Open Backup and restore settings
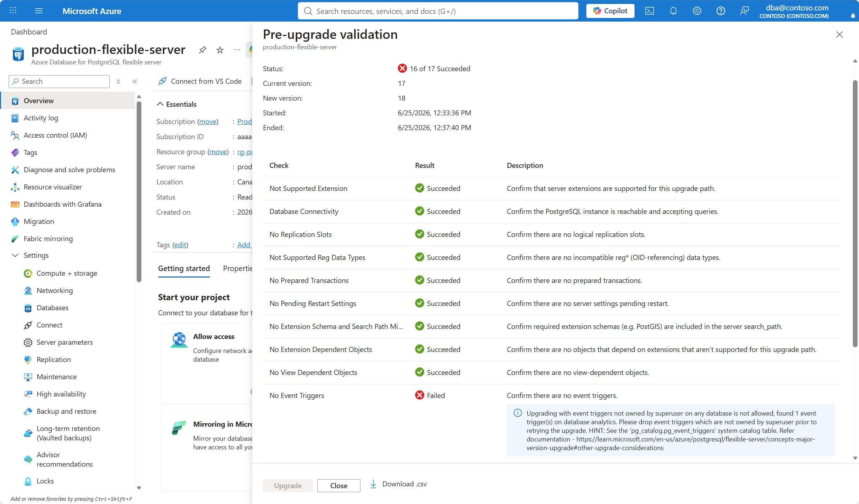The height and width of the screenshot is (504, 859). [66, 411]
